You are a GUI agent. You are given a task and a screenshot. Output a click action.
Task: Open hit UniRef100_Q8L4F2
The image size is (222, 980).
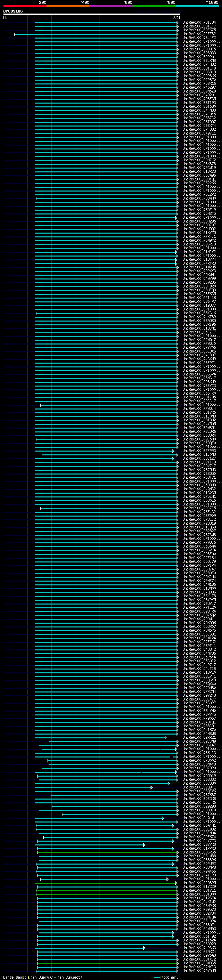pyautogui.click(x=199, y=38)
